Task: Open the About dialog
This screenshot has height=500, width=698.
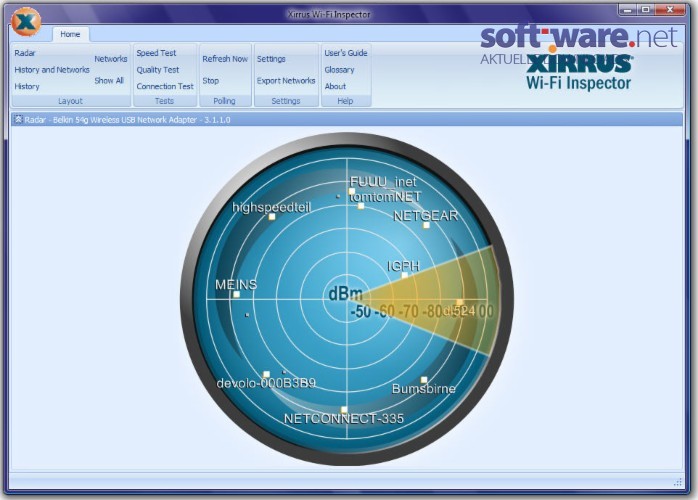Action: pyautogui.click(x=335, y=86)
